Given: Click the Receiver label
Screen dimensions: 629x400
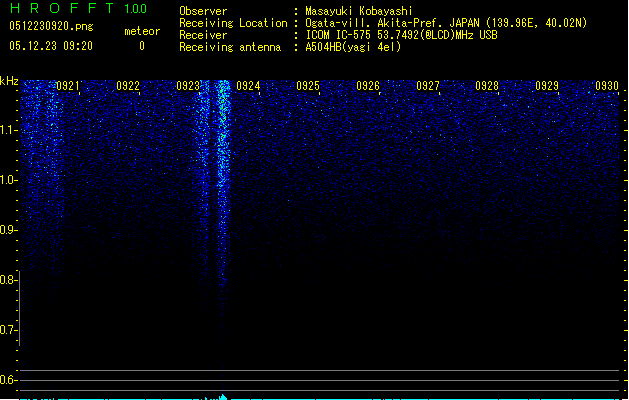Looking at the screenshot, I should click(203, 35).
